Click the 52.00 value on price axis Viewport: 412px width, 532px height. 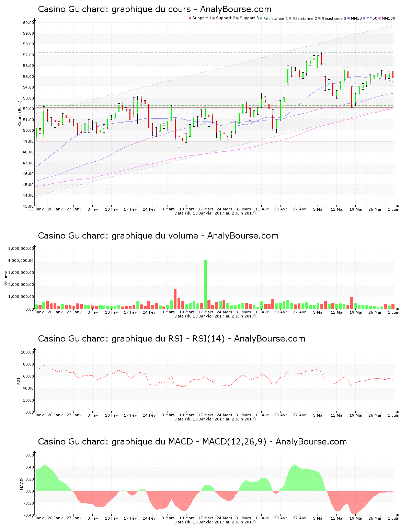(28, 109)
